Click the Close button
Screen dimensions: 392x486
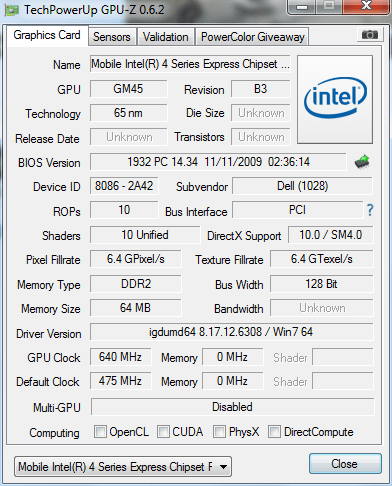coord(345,463)
